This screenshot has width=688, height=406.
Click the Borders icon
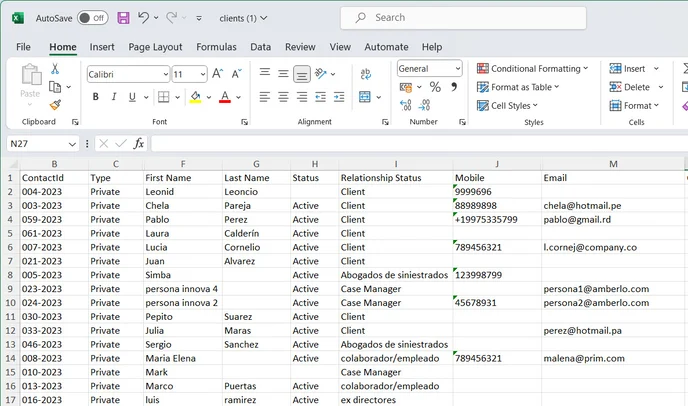coord(164,97)
